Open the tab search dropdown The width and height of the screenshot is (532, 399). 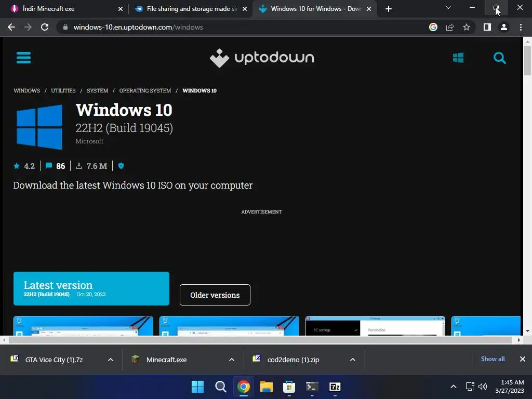(x=448, y=7)
